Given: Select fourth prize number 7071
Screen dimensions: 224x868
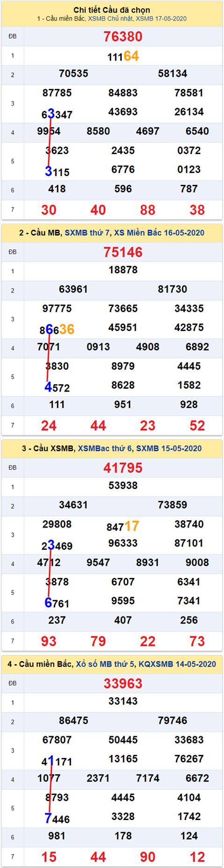Looking at the screenshot, I should pyautogui.click(x=49, y=347).
